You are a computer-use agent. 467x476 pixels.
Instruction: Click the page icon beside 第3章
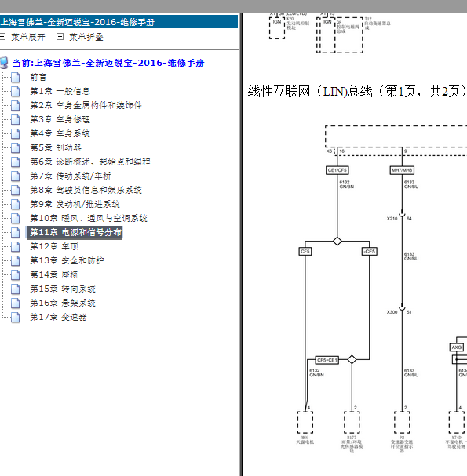point(16,120)
